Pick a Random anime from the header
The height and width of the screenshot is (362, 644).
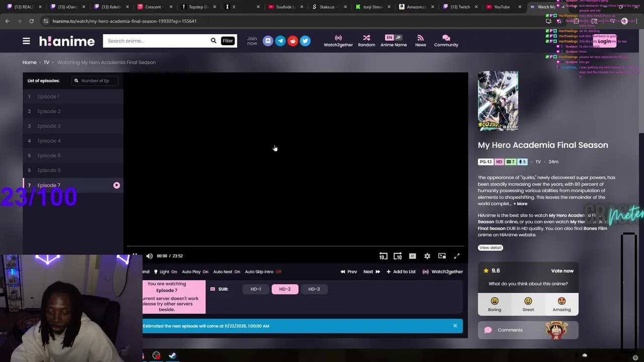tap(366, 41)
